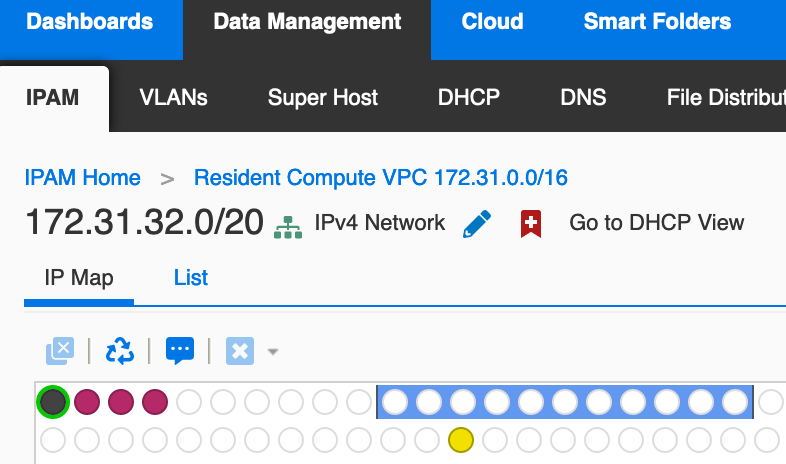786x464 pixels.
Task: Go to the Smart Folders tab
Action: click(657, 22)
